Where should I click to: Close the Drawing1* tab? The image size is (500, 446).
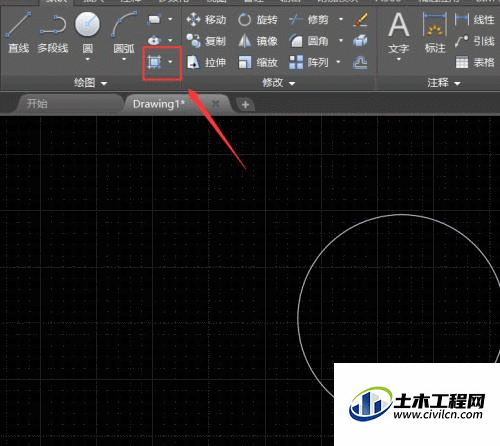(x=216, y=104)
